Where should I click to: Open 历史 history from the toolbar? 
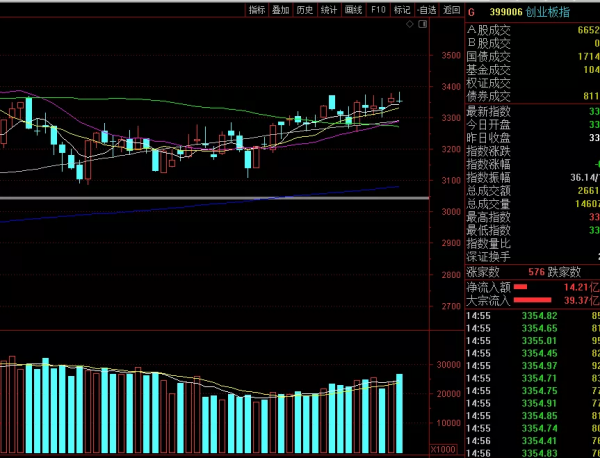(x=305, y=10)
